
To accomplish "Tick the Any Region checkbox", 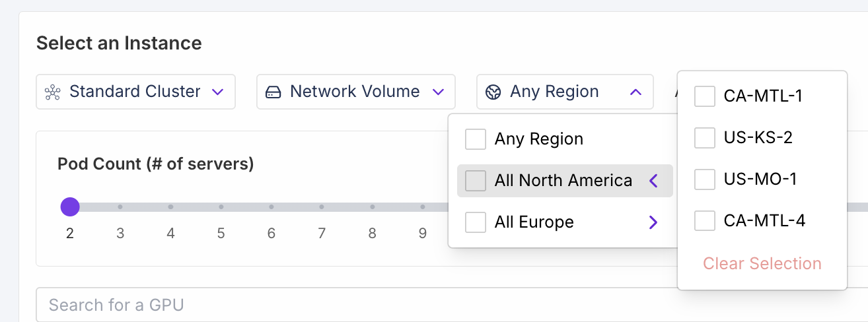I will [476, 139].
